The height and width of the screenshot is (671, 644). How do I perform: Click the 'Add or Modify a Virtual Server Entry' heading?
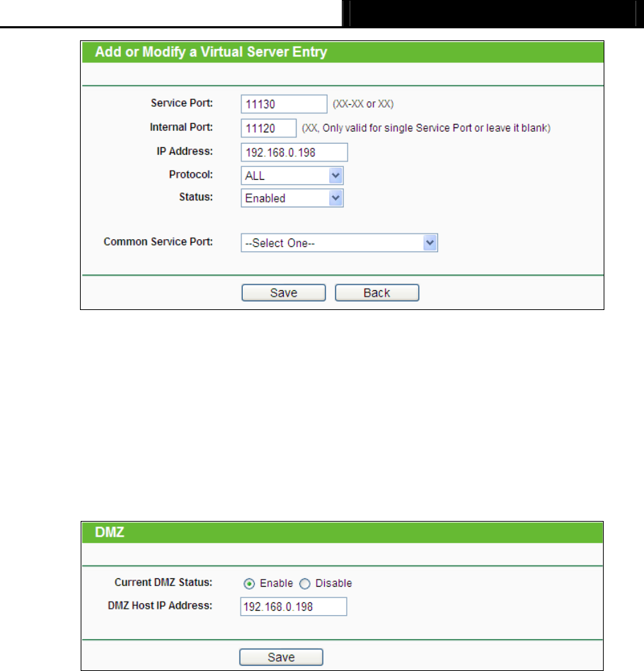pos(210,52)
